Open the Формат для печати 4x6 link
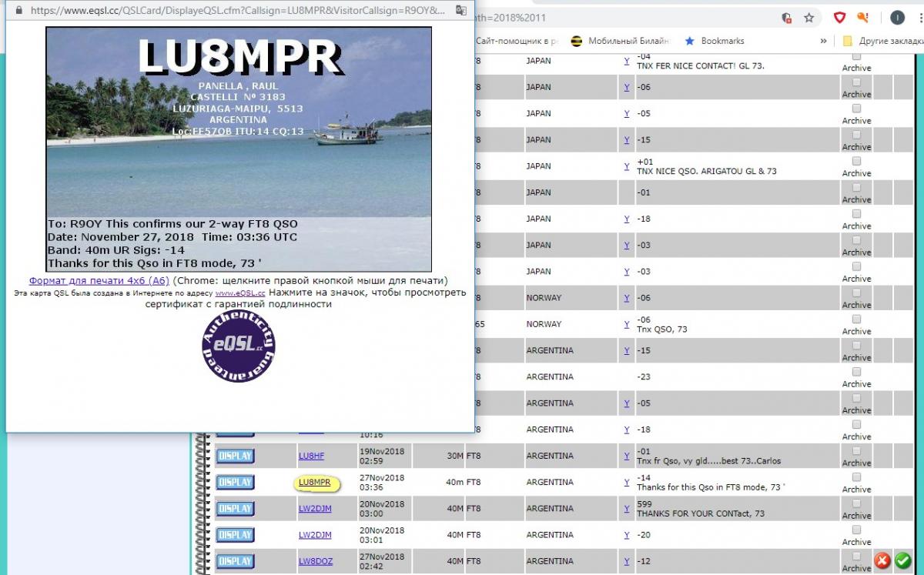Viewport: 924px width, 575px height. [x=99, y=281]
